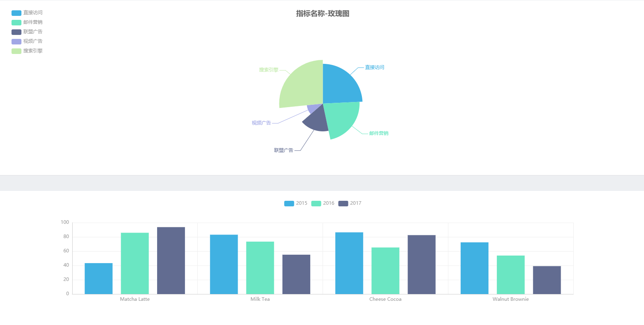The height and width of the screenshot is (325, 644).
Task: Click the 80 y-axis value
Action: click(x=66, y=237)
